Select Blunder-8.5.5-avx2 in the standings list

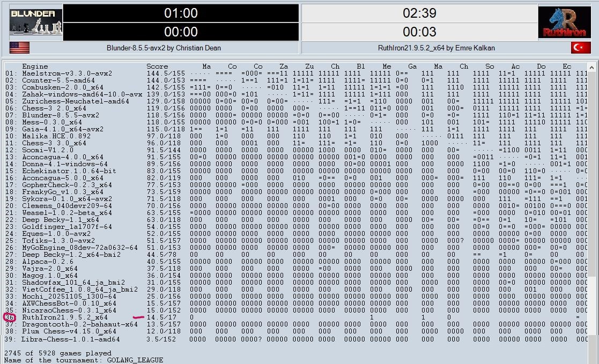296,115
